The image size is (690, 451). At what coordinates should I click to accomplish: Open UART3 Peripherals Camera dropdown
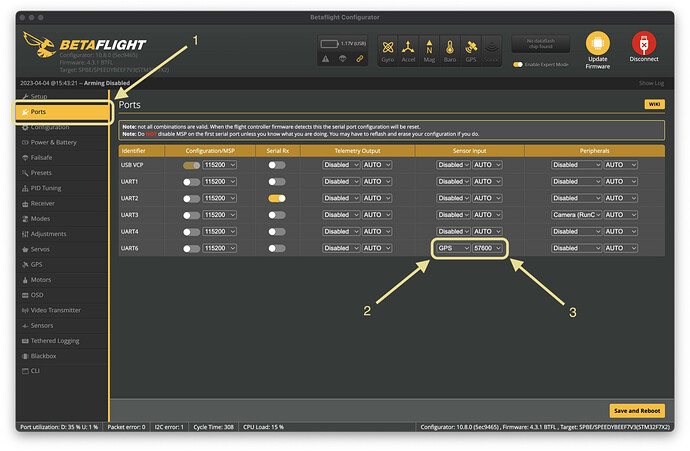[576, 215]
